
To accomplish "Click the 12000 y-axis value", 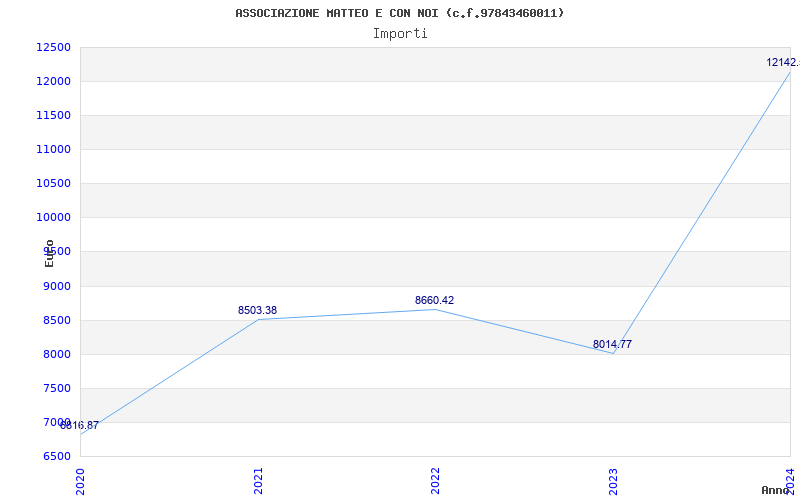I will [x=53, y=82].
